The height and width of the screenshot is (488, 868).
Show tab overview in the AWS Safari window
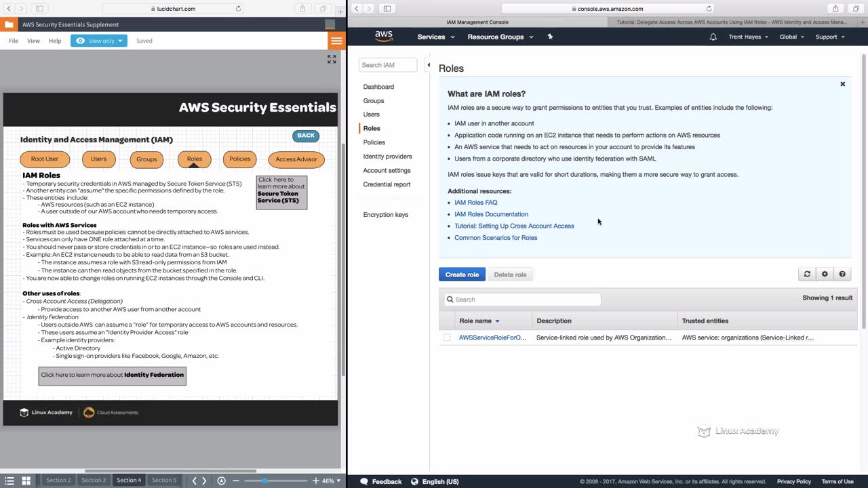856,9
